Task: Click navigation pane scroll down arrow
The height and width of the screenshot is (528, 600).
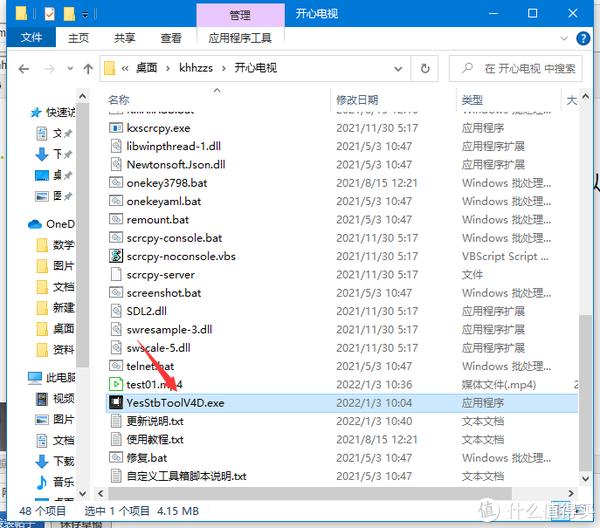Action: (83, 494)
